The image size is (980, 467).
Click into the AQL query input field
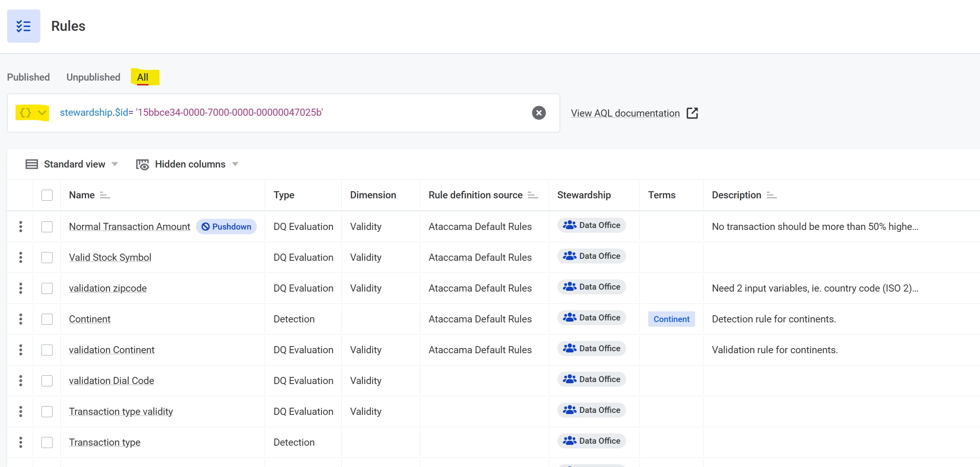point(284,113)
